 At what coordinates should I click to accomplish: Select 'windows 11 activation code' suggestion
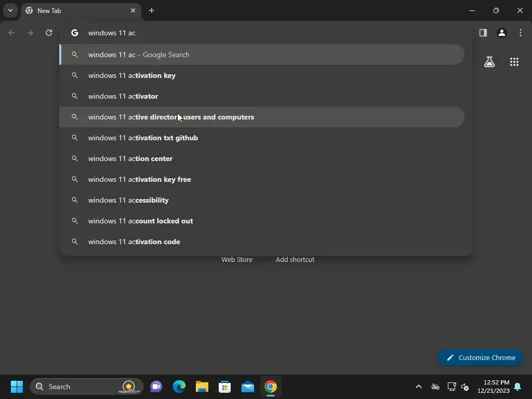click(x=262, y=242)
